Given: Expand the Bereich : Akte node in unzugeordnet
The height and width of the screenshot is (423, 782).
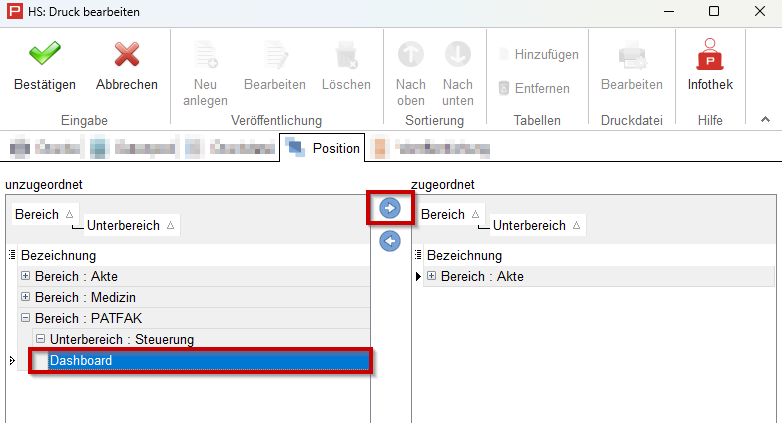Looking at the screenshot, I should pos(25,276).
